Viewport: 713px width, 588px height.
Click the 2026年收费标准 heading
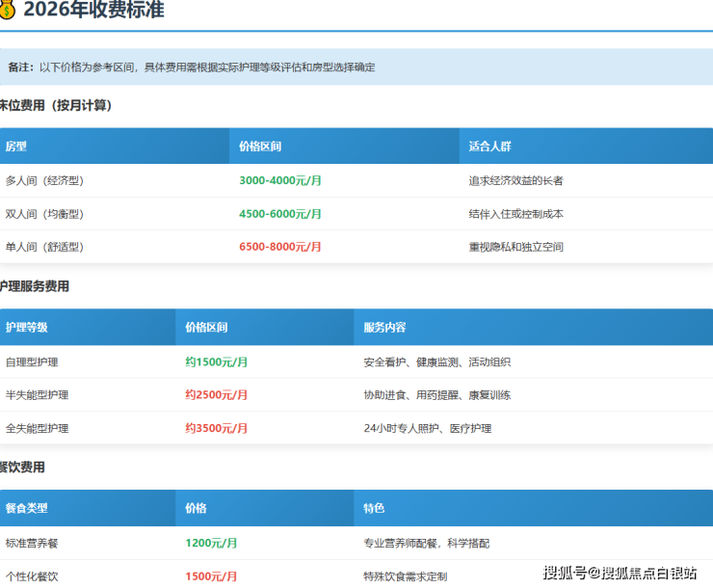coord(93,11)
